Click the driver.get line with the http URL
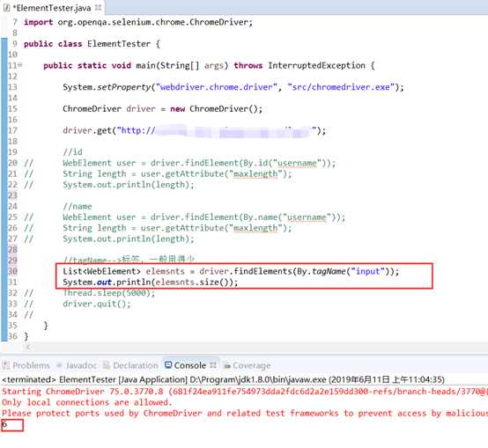The image size is (488, 448). pyautogui.click(x=194, y=130)
